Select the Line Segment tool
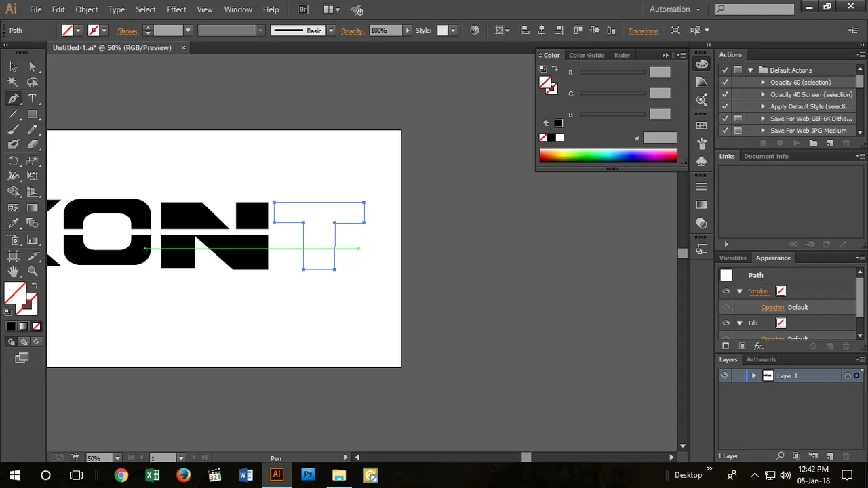This screenshot has width=868, height=488. coord(13,114)
